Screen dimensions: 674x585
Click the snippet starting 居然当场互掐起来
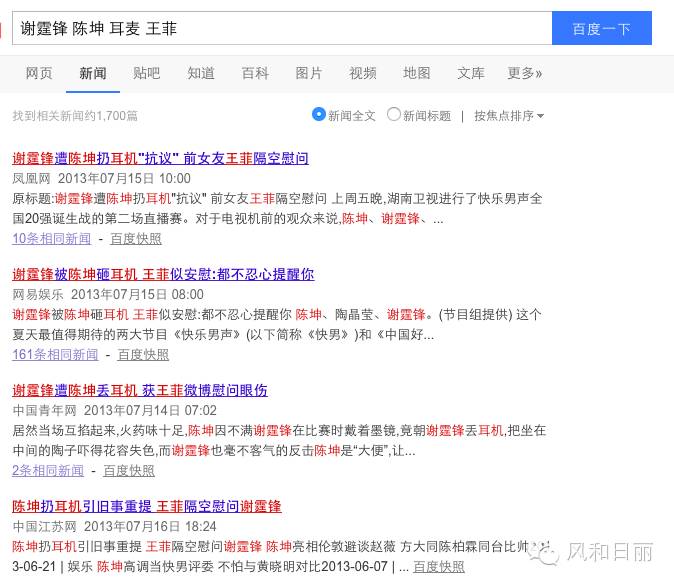pyautogui.click(x=279, y=441)
